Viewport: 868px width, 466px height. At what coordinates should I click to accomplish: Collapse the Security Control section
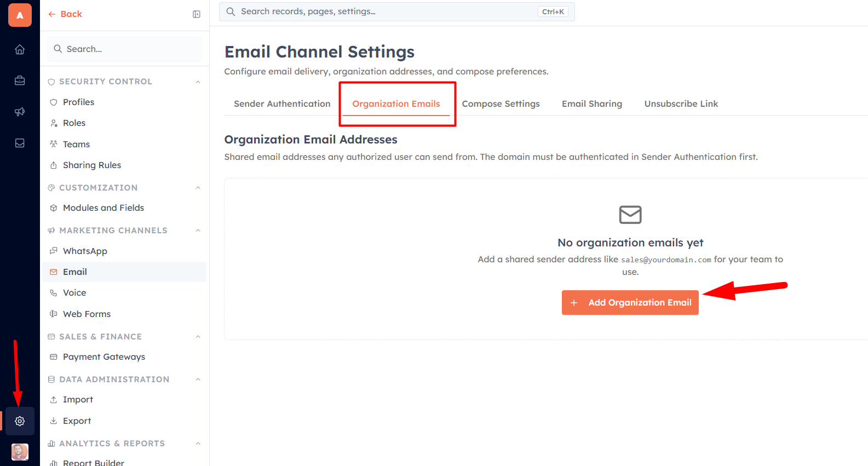coord(198,82)
